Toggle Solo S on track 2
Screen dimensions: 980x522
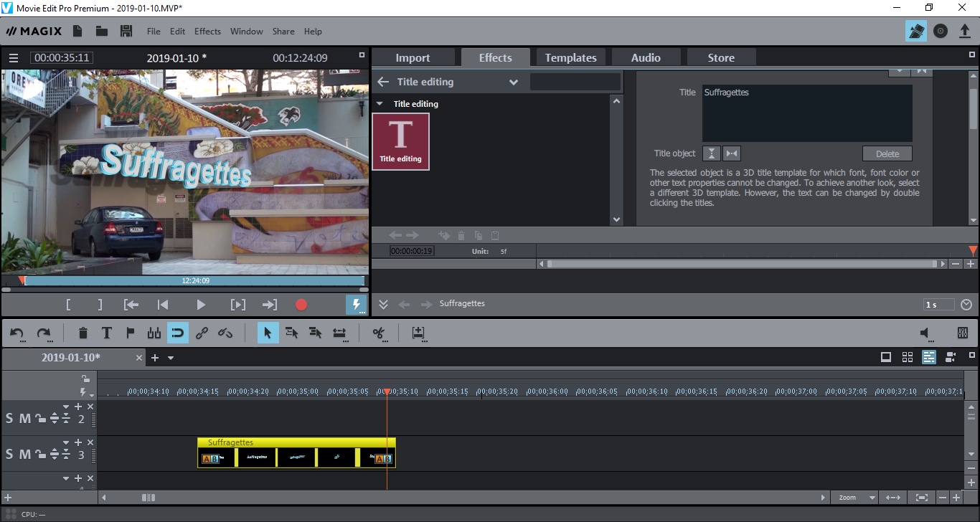pyautogui.click(x=9, y=419)
